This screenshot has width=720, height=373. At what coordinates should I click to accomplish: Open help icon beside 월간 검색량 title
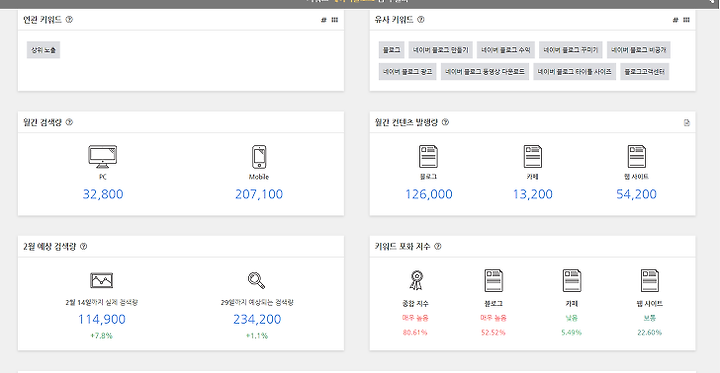[x=69, y=122]
